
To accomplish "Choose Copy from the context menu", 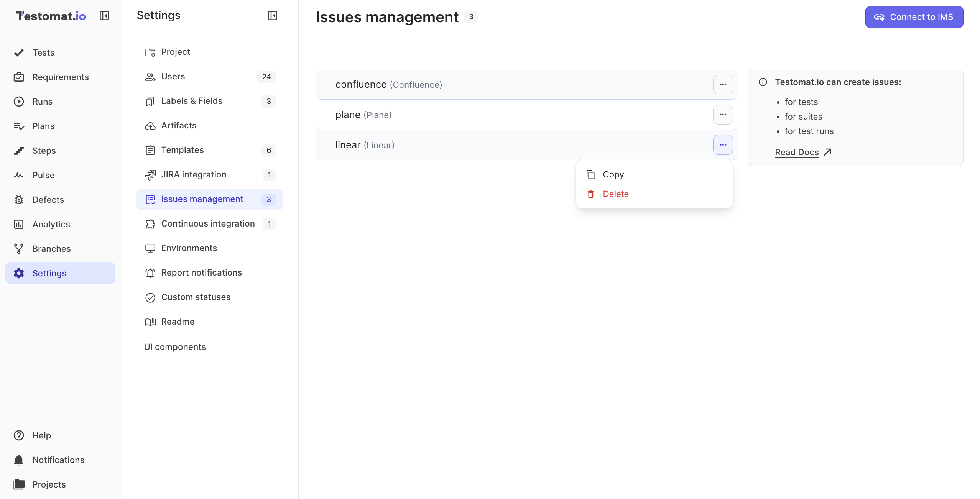I will 654,174.
